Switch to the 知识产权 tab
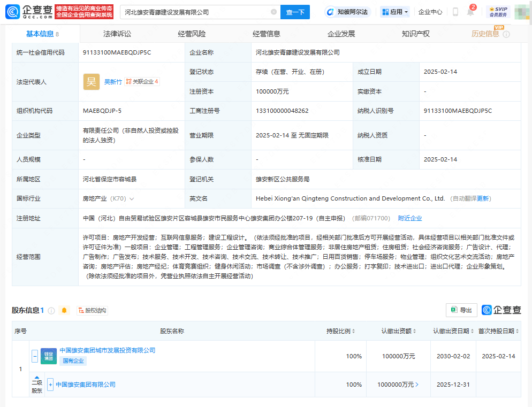 click(415, 34)
